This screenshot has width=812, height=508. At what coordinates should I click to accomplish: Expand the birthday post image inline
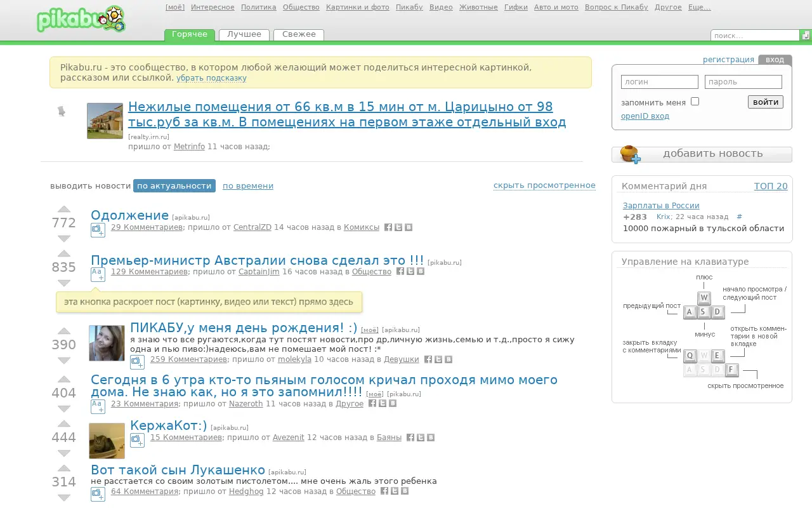[137, 362]
